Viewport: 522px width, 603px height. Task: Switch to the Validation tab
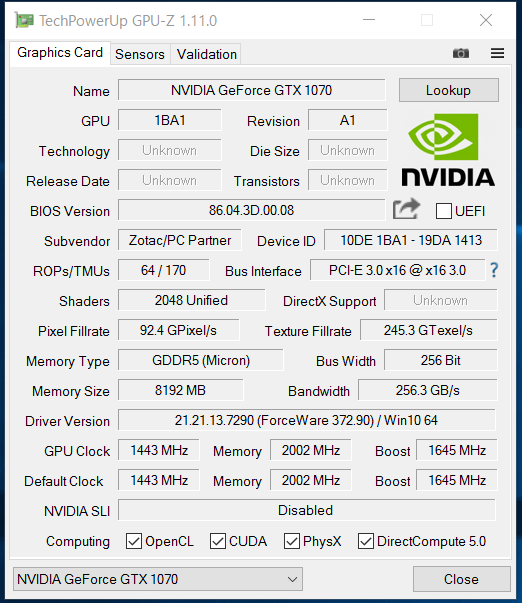(207, 54)
